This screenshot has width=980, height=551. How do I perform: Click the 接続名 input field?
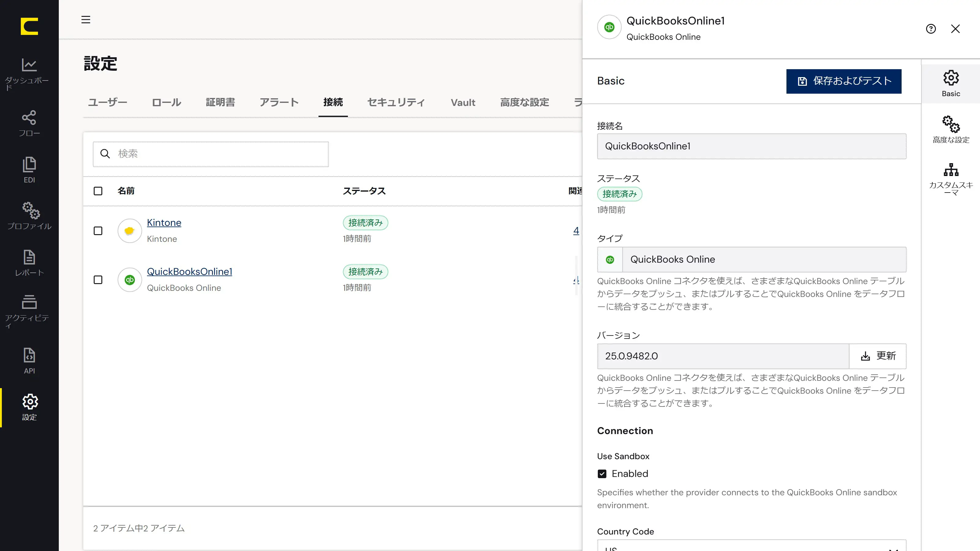[751, 146]
